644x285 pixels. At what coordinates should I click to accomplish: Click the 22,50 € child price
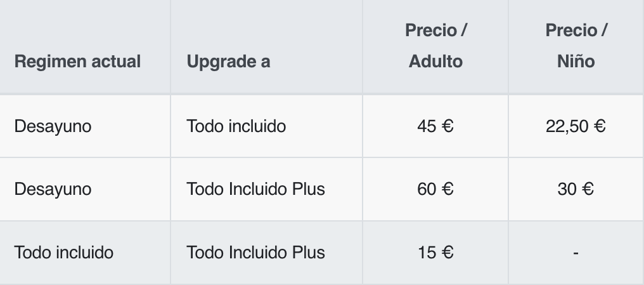576,126
